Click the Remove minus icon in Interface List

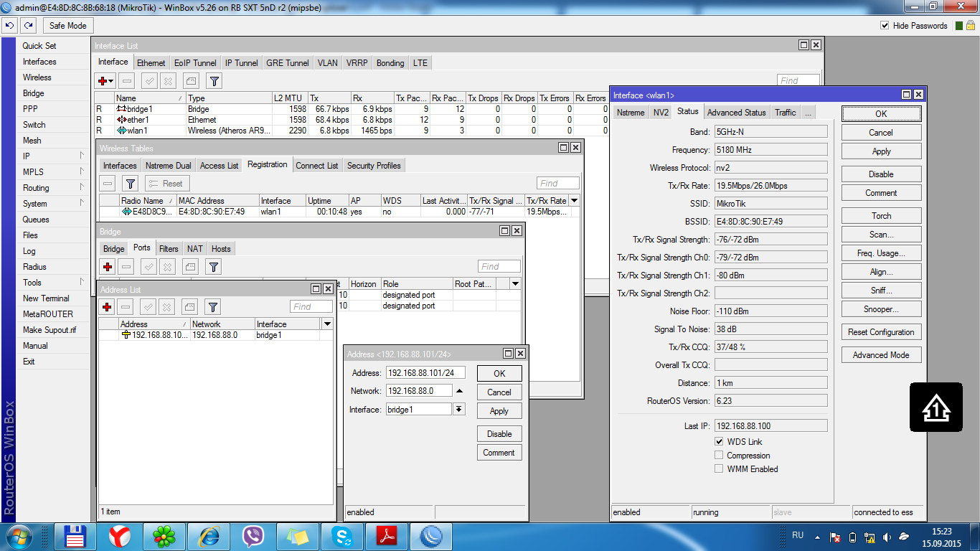pyautogui.click(x=126, y=81)
